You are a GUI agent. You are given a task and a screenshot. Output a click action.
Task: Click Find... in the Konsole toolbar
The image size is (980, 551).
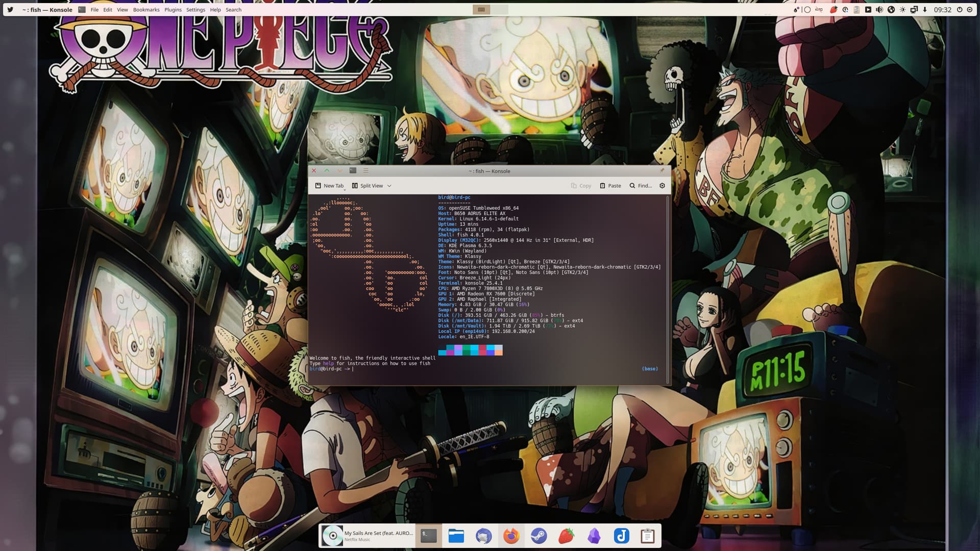click(641, 186)
